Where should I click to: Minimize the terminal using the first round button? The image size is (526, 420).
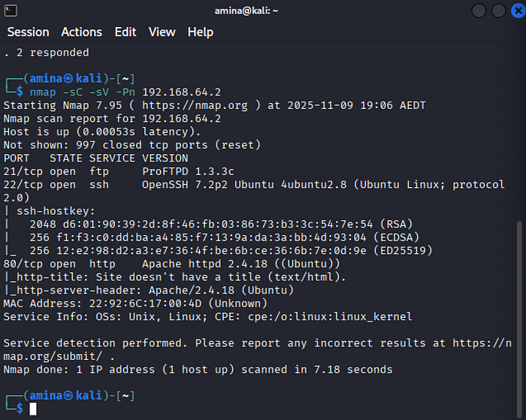click(479, 11)
